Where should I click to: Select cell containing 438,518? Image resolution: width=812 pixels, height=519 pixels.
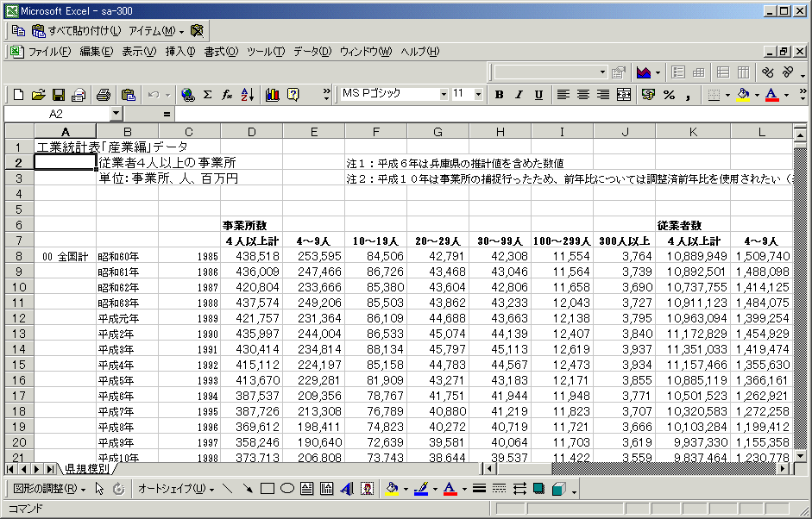click(x=252, y=255)
